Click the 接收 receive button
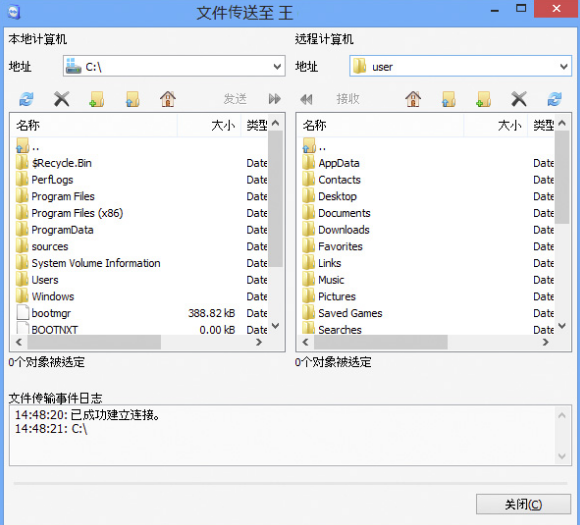Image resolution: width=580 pixels, height=525 pixels. pyautogui.click(x=348, y=98)
